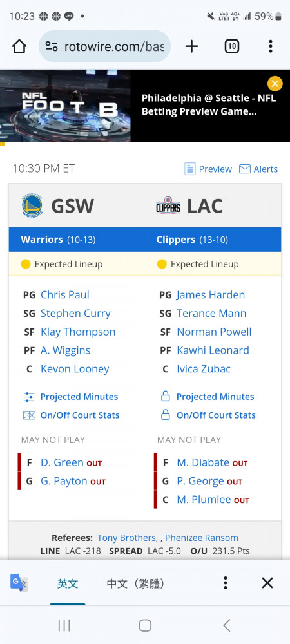Dismiss the Google Translate bar
This screenshot has height=644, width=290.
pyautogui.click(x=267, y=583)
